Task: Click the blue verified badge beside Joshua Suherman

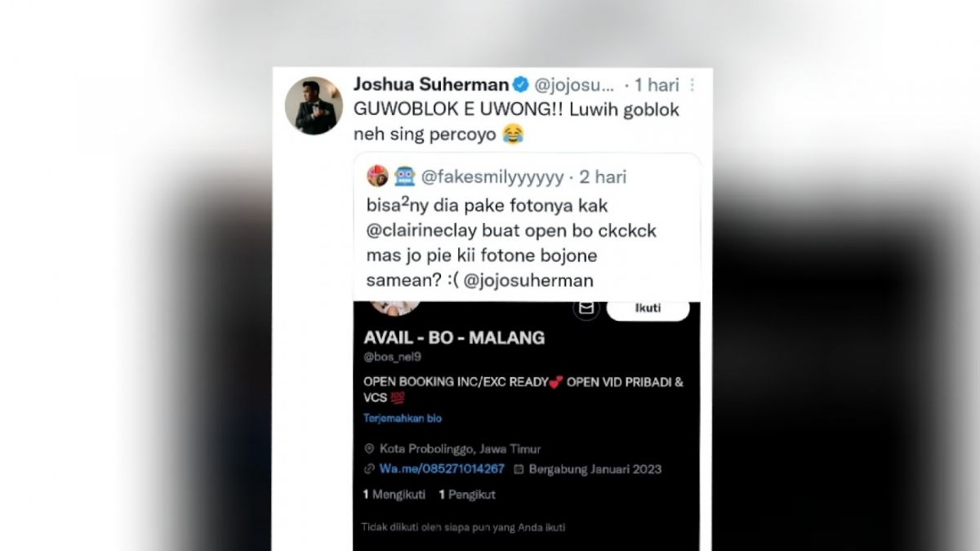Action: pos(520,85)
